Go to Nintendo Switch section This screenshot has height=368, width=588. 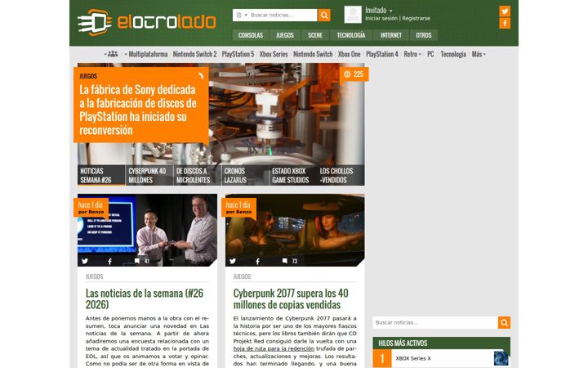[x=313, y=54]
